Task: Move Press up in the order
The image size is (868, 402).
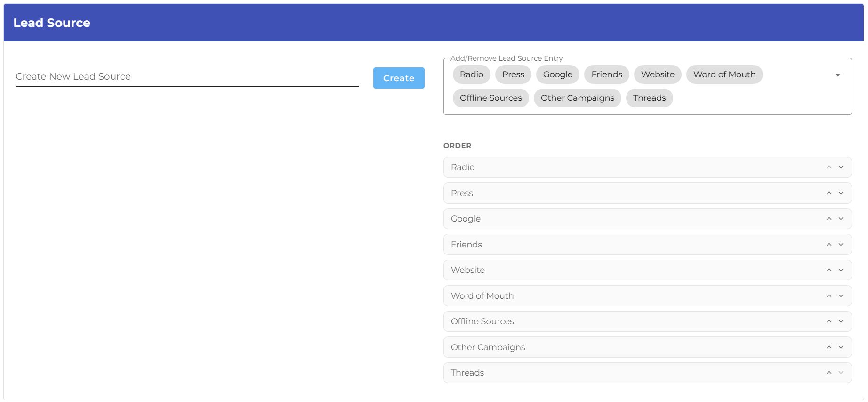Action: point(829,193)
